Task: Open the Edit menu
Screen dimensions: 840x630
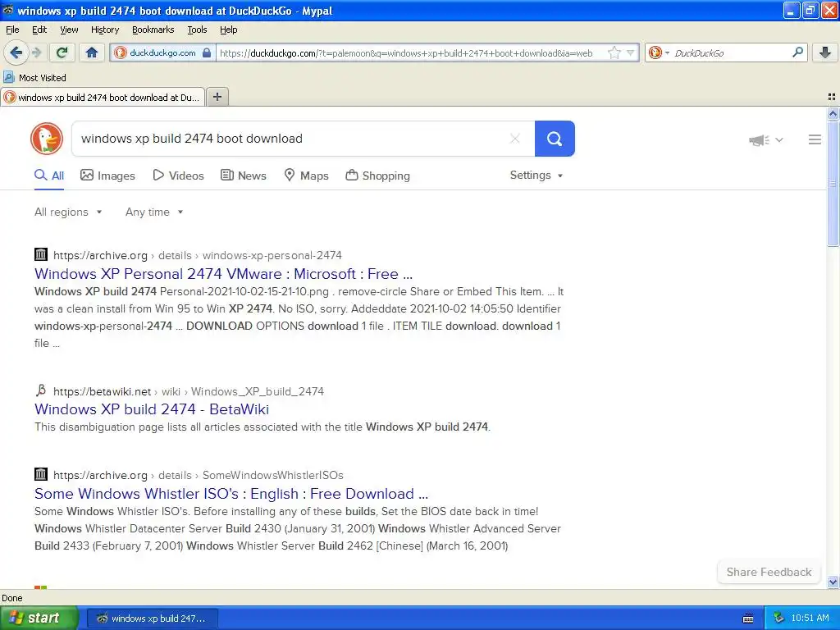Action: [x=39, y=30]
